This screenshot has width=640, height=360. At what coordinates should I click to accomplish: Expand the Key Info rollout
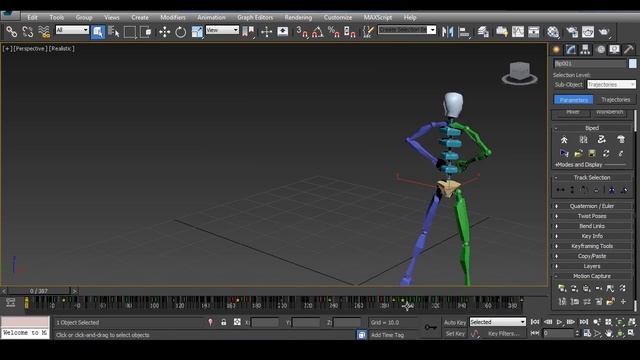point(592,236)
